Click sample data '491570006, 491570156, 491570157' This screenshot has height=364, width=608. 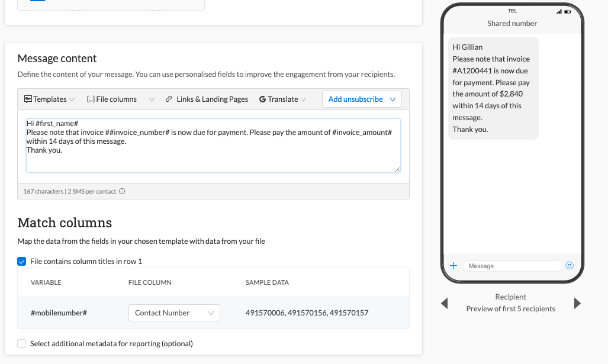(307, 313)
